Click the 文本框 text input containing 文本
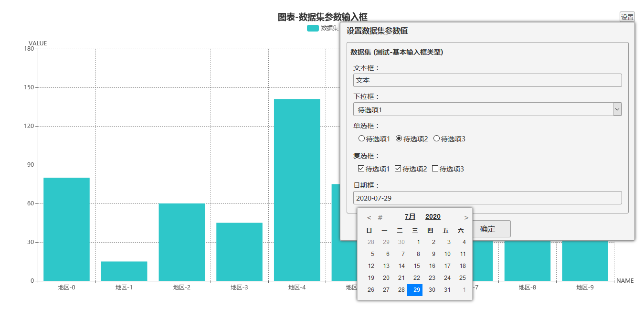The height and width of the screenshot is (309, 644). click(487, 80)
